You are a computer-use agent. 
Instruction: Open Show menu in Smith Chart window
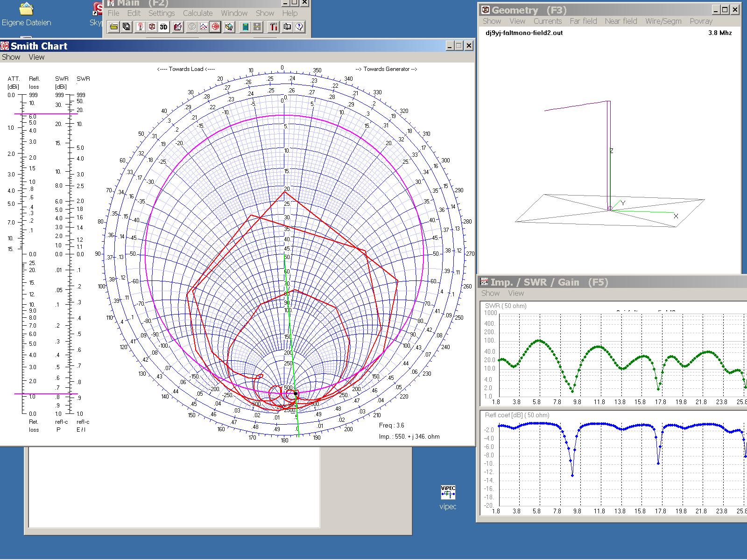tap(11, 57)
